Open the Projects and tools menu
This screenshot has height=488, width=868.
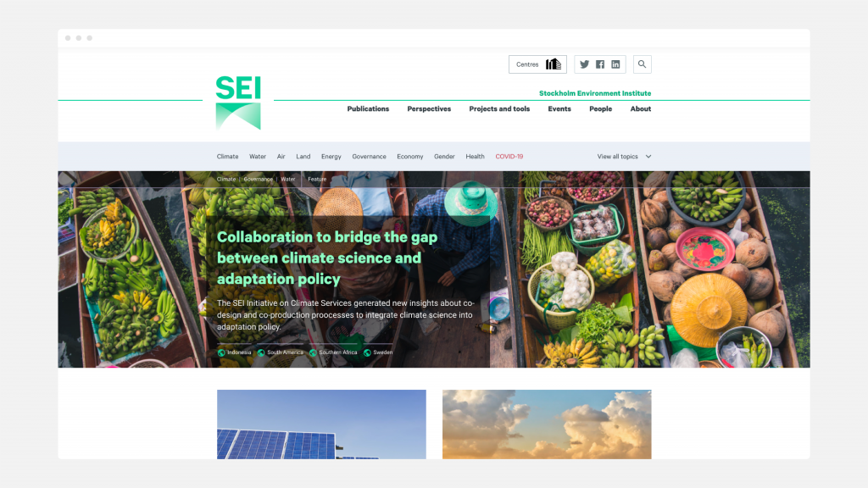[499, 109]
